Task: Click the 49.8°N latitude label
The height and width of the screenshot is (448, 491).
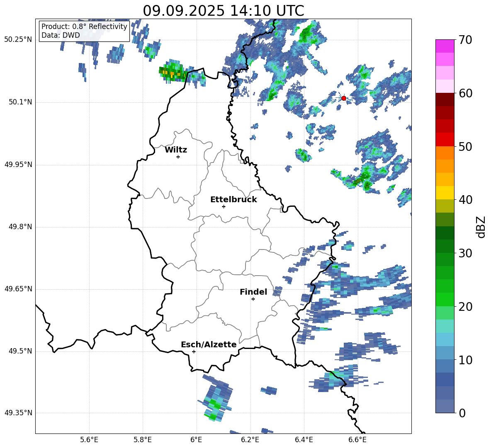Action: click(20, 227)
